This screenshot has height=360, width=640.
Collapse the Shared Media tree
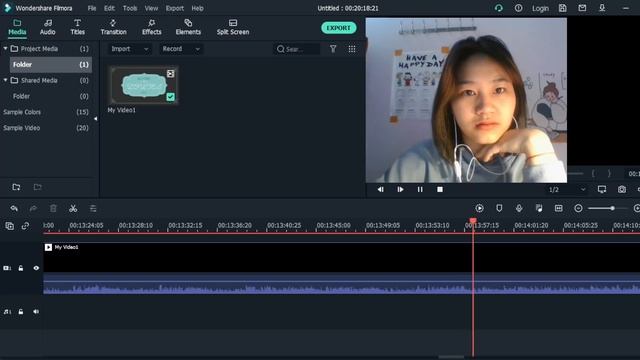(5, 80)
